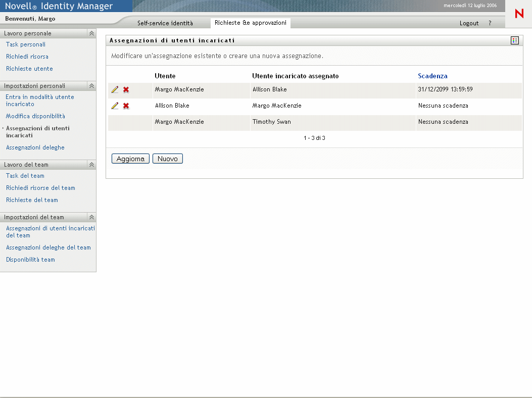Image resolution: width=532 pixels, height=398 pixels.
Task: Click the Novell N logo
Action: point(519,14)
